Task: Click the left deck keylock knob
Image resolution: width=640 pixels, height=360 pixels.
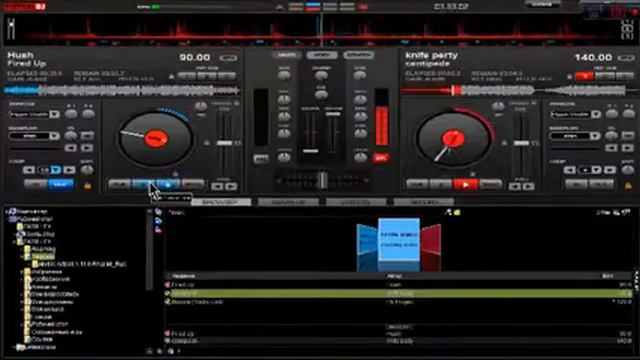Action: click(x=200, y=107)
